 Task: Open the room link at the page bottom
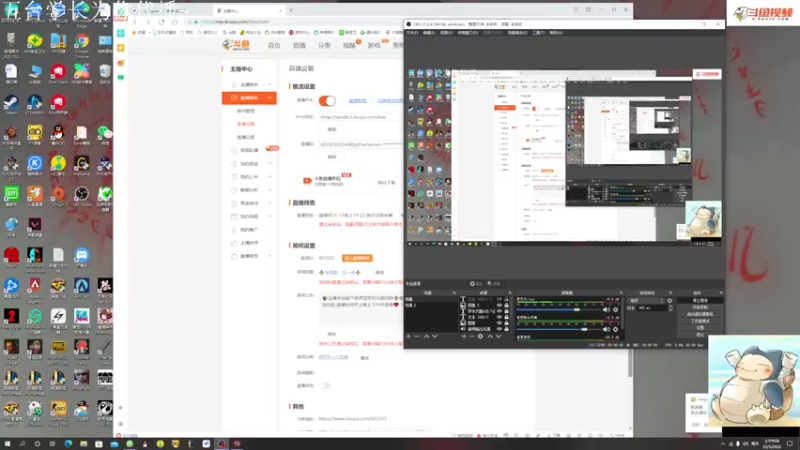click(x=353, y=418)
